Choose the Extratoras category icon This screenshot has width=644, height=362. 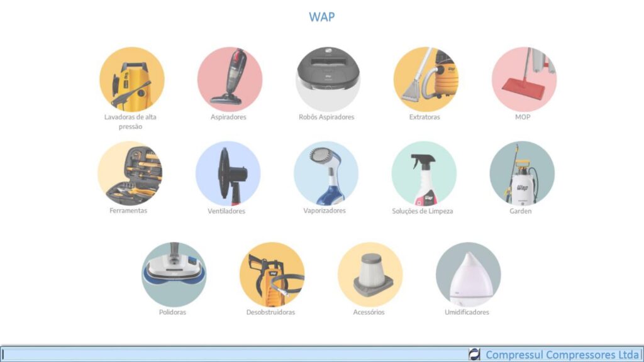point(426,79)
